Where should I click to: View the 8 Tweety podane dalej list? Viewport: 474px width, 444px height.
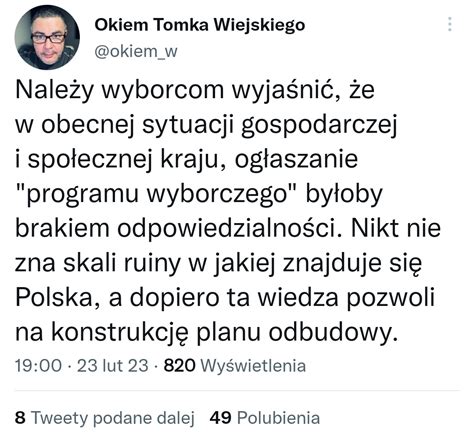[x=105, y=418]
